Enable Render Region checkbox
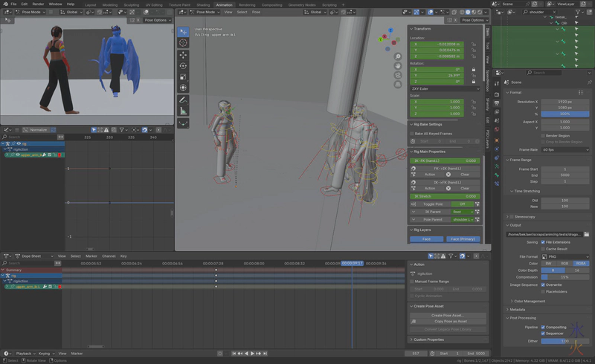 (x=543, y=136)
